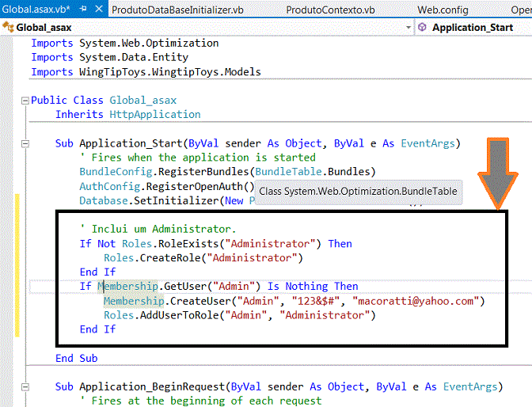Open the Application_Start member dropdown

point(473,28)
